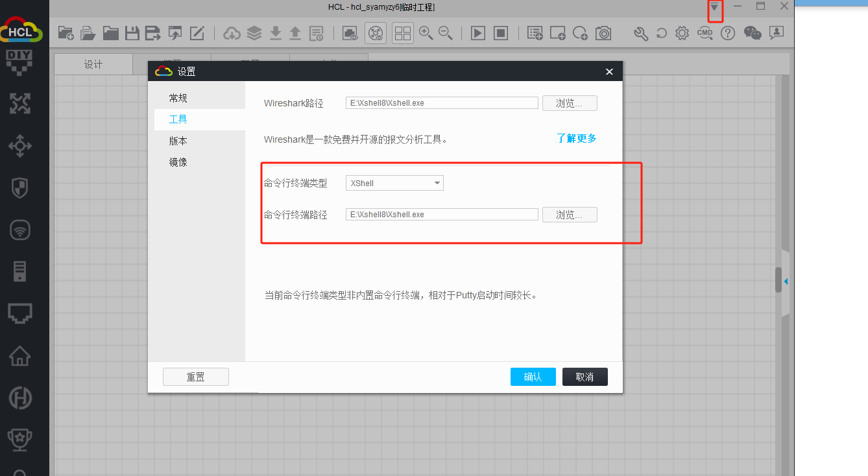The width and height of the screenshot is (868, 476).
Task: Click the CMD command search icon
Action: pyautogui.click(x=705, y=33)
